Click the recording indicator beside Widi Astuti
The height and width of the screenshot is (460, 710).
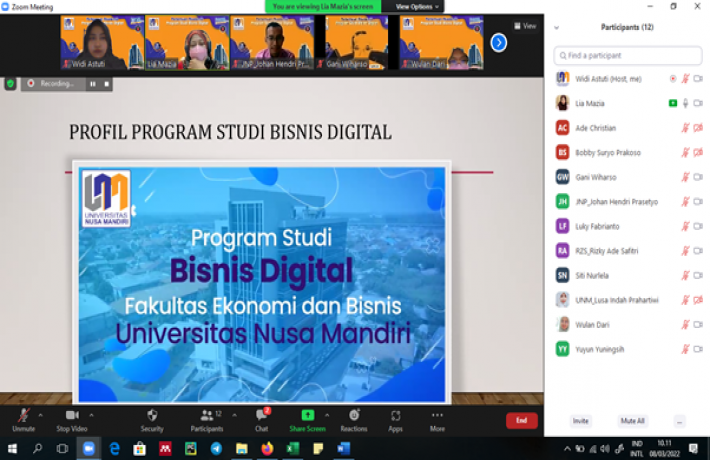click(673, 79)
